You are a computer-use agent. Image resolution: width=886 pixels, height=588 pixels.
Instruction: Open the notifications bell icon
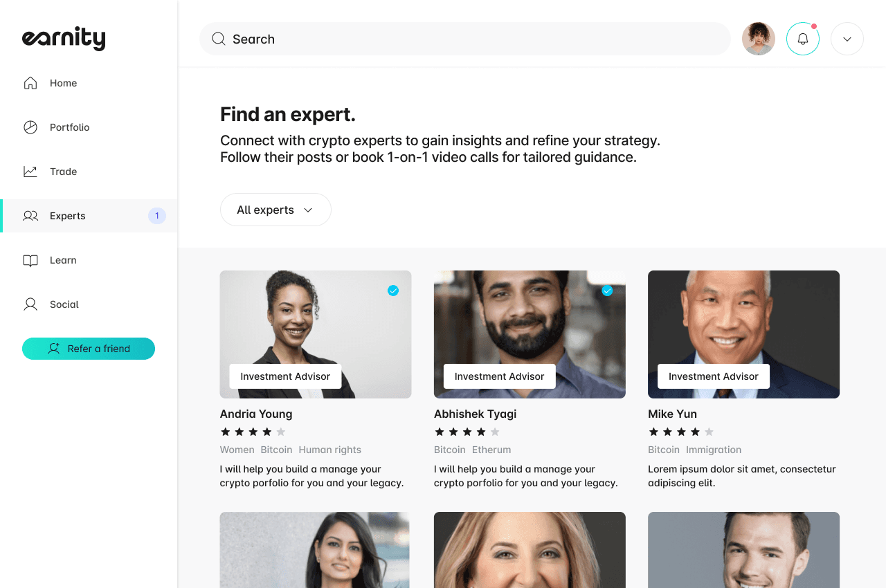803,39
